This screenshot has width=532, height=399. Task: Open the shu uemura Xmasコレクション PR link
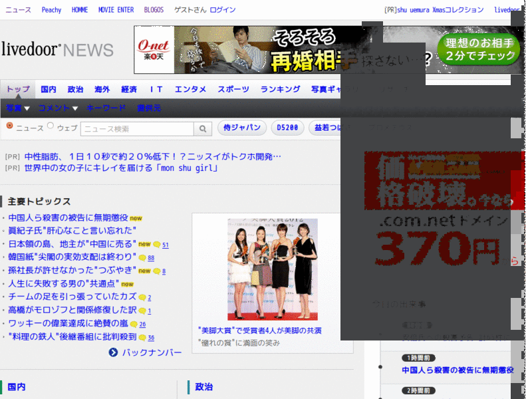click(440, 10)
